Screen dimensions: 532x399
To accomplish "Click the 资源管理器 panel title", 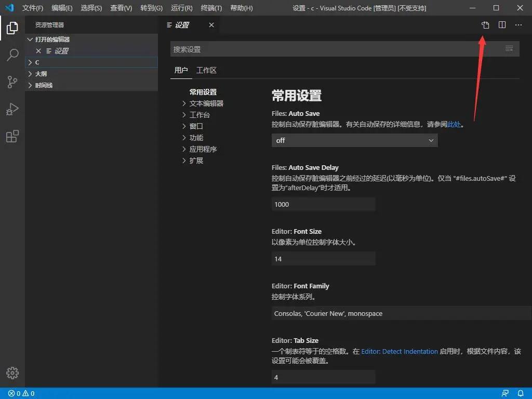I will (49, 25).
